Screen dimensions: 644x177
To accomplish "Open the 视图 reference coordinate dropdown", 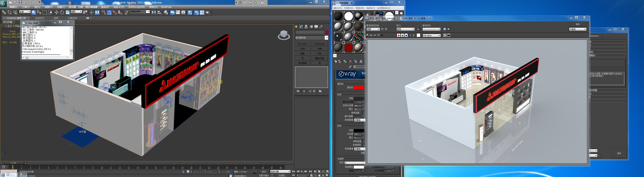I will [x=76, y=12].
